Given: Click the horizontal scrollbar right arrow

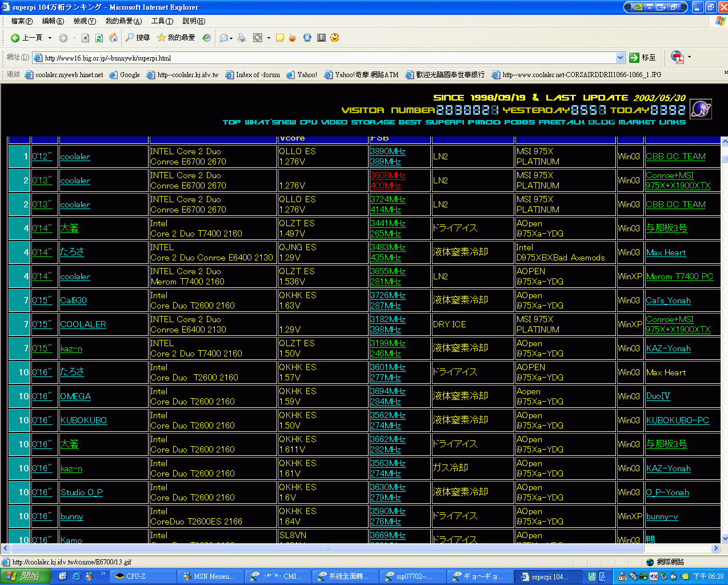Looking at the screenshot, I should pyautogui.click(x=715, y=548).
